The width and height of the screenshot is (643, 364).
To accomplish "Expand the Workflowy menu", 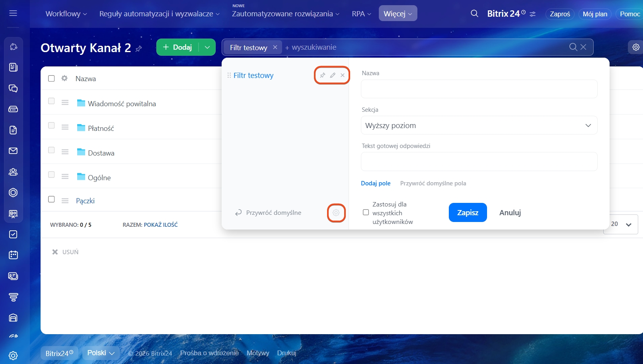I will pos(66,14).
